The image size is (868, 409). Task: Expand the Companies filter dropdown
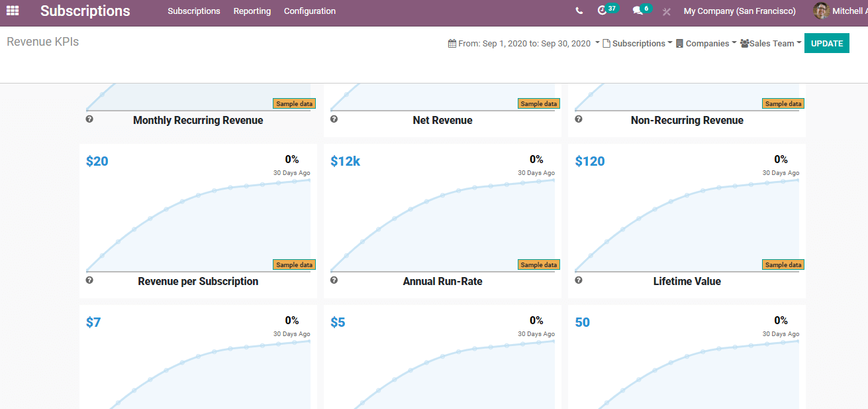(706, 44)
